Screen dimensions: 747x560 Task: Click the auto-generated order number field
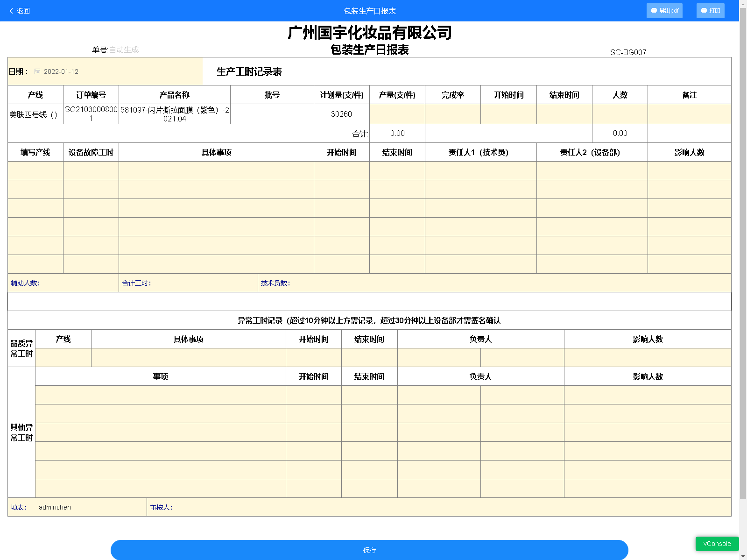click(124, 50)
